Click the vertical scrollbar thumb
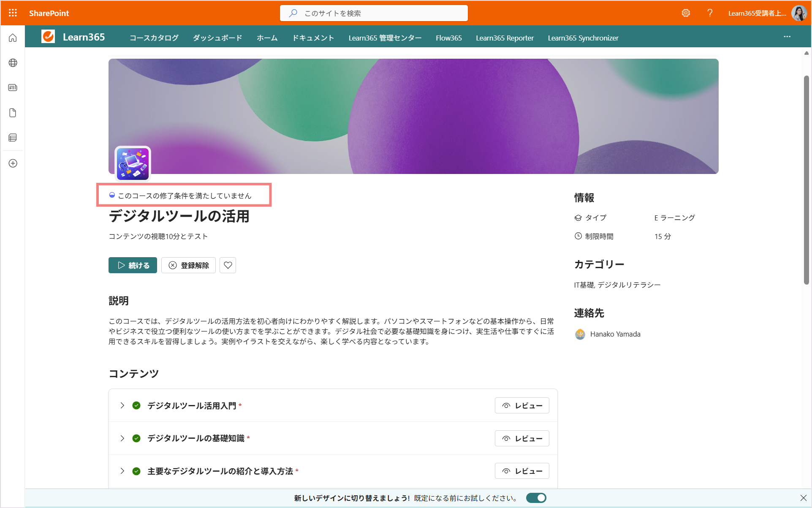Viewport: 812px width, 508px height. coord(806,180)
